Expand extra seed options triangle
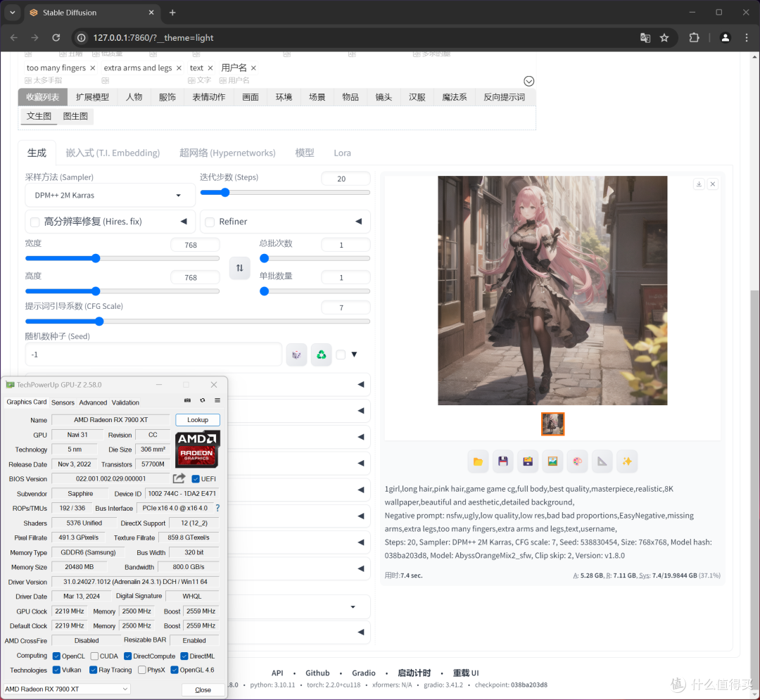This screenshot has width=760, height=700. [x=354, y=354]
